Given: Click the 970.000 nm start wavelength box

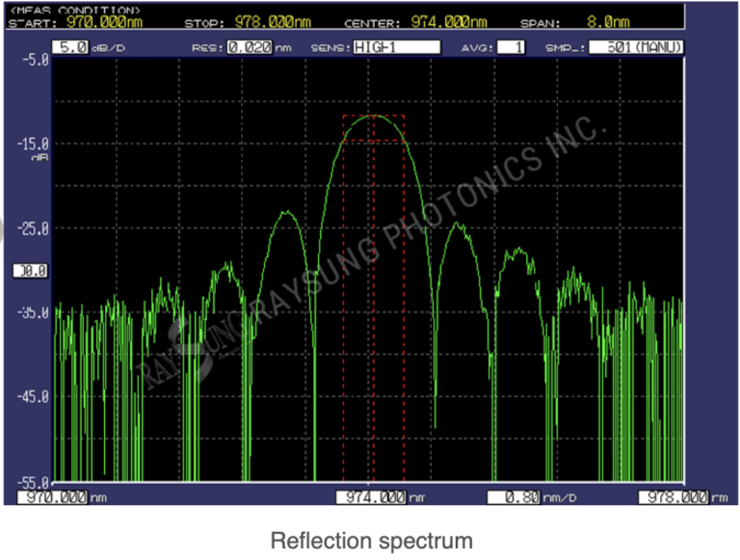Looking at the screenshot, I should pos(53,497).
